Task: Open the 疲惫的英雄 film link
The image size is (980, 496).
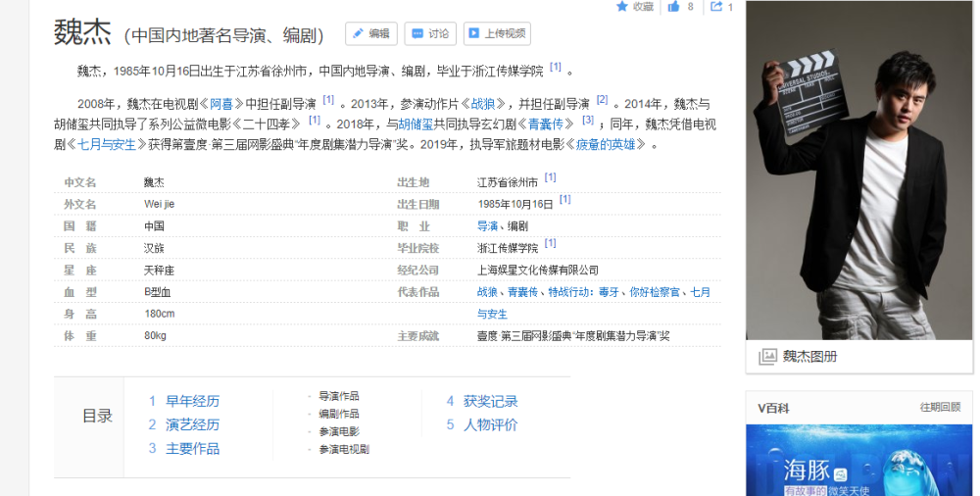Action: tap(606, 144)
